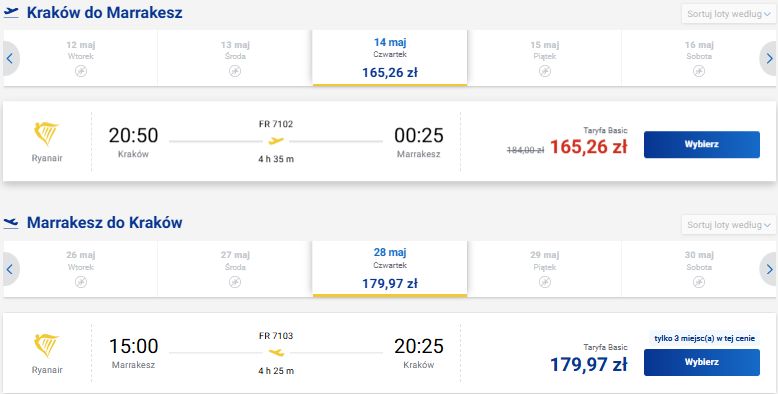Select the 14 maj Czwartek date tab

pos(390,58)
